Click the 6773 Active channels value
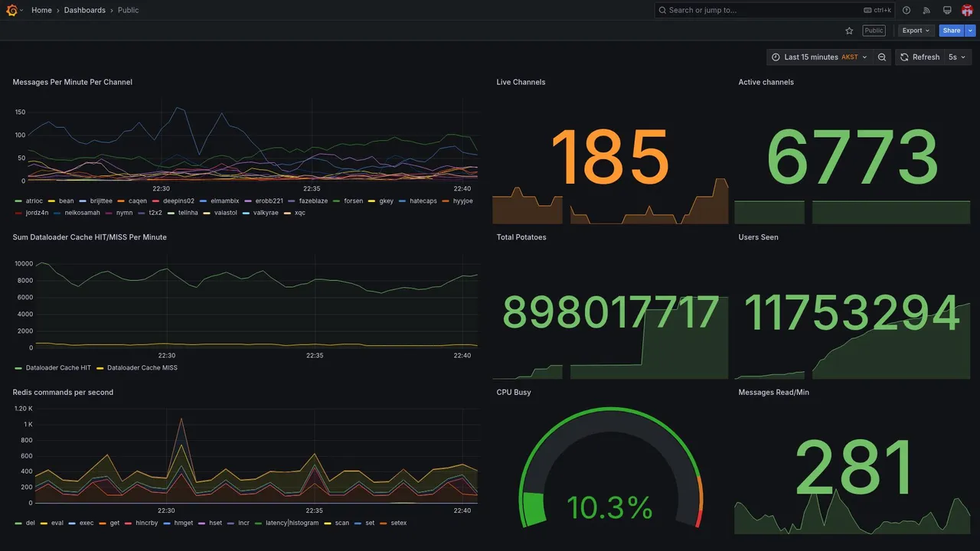Viewport: 980px width, 551px height. (852, 158)
